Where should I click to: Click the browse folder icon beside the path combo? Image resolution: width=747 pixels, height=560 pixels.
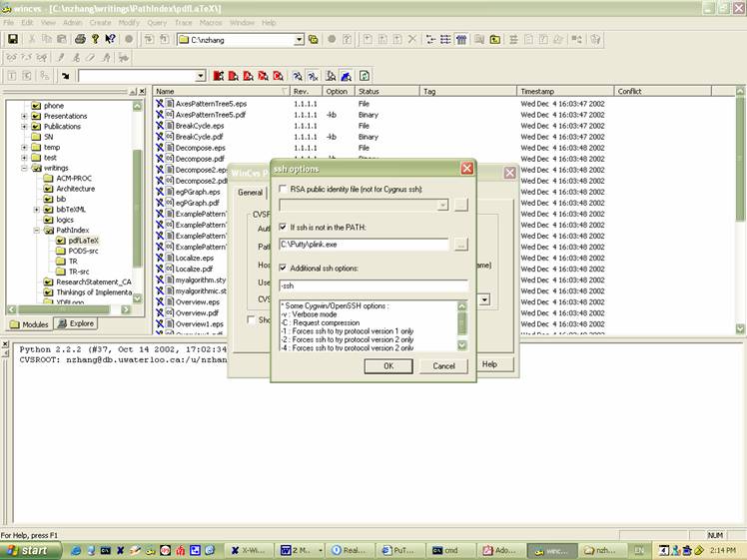click(314, 40)
